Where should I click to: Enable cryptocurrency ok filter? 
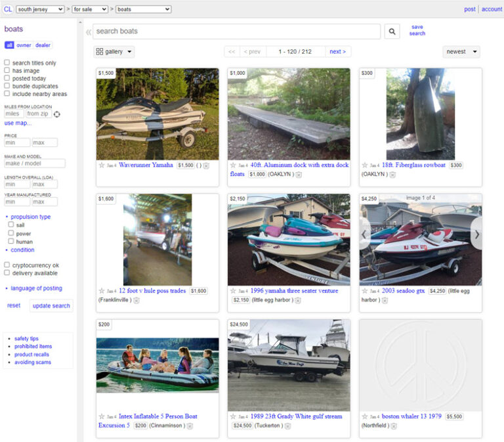pos(7,265)
